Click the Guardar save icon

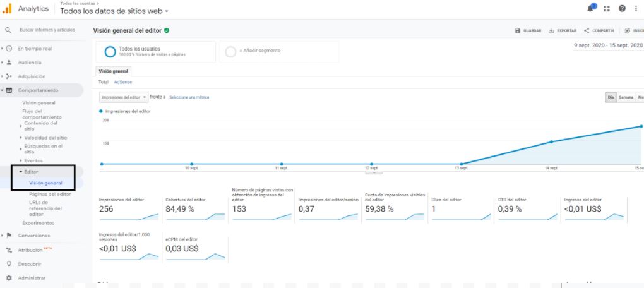[518, 31]
